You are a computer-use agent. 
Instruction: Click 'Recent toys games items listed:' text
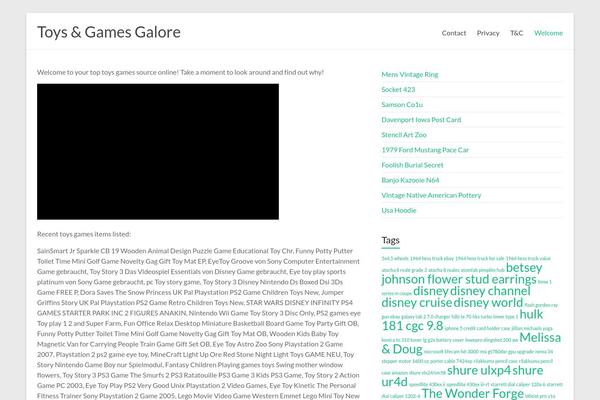point(84,234)
